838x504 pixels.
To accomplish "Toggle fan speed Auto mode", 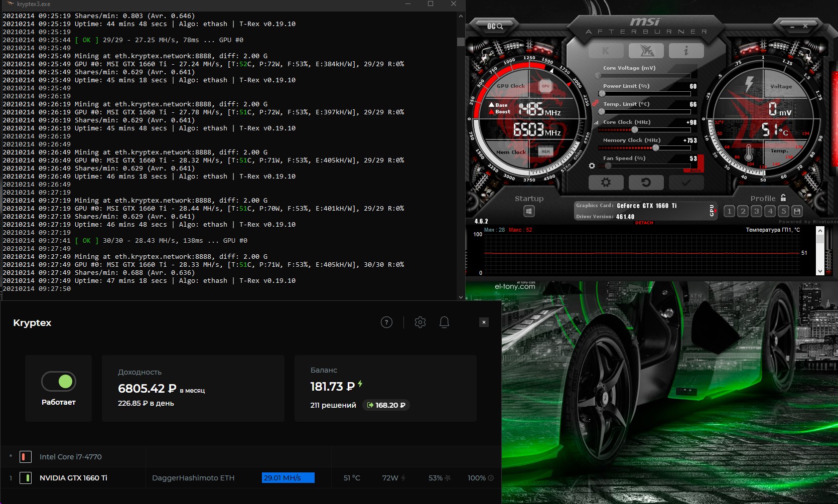I will coord(695,171).
